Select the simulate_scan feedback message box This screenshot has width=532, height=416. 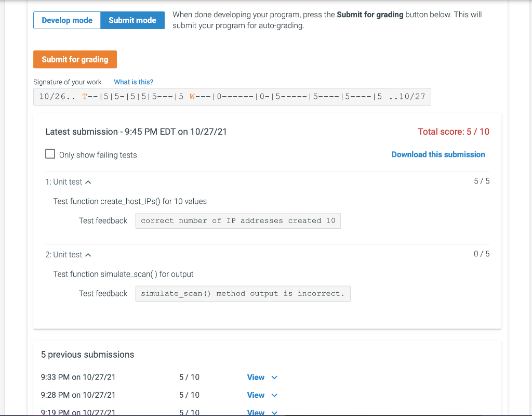coord(243,293)
